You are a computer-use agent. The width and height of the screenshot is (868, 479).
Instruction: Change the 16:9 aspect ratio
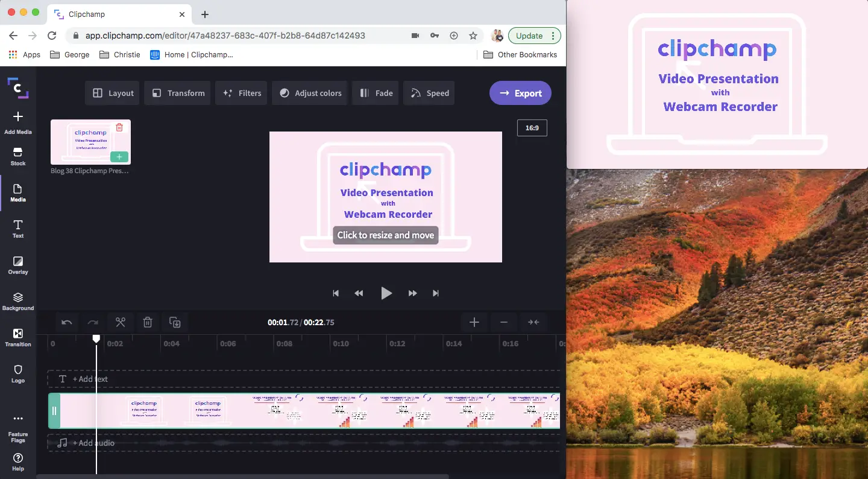[x=532, y=128]
